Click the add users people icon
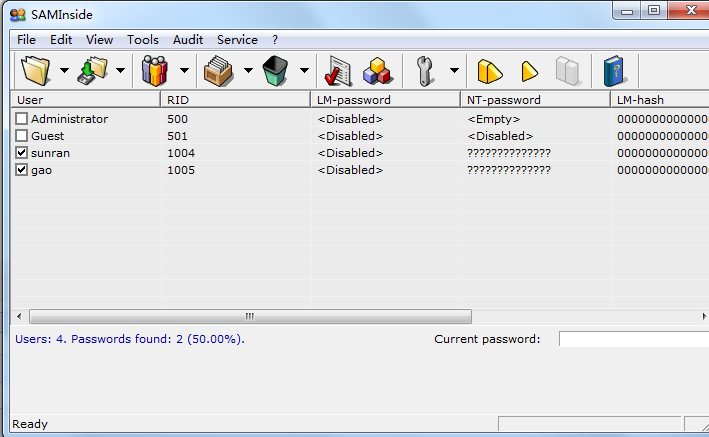 155,71
